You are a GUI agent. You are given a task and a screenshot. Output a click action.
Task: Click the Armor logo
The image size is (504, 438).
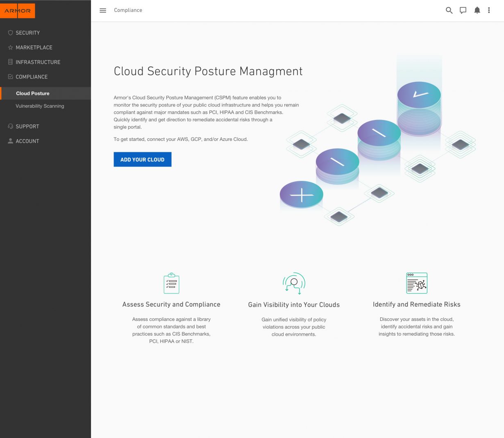click(18, 11)
